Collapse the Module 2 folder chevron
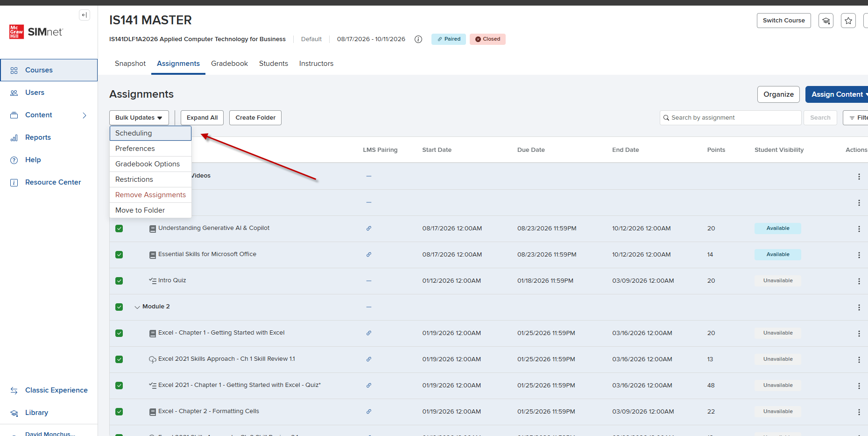This screenshot has width=868, height=436. tap(137, 307)
